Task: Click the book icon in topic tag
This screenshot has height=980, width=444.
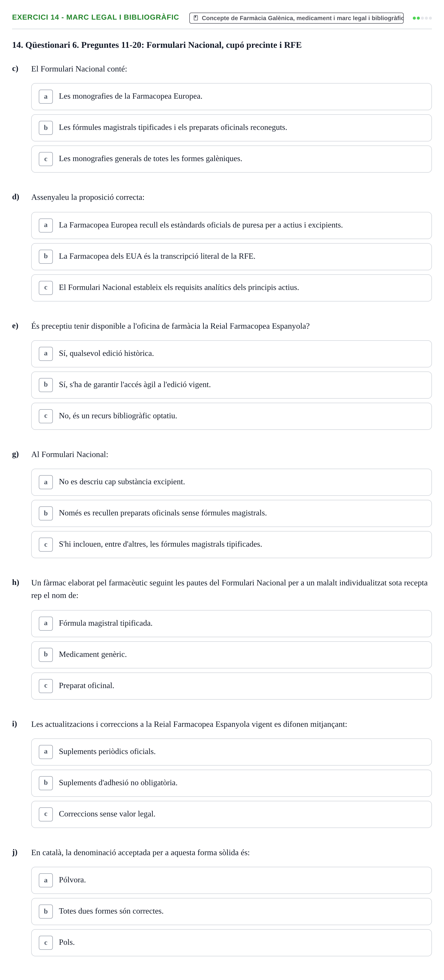Action: click(196, 18)
